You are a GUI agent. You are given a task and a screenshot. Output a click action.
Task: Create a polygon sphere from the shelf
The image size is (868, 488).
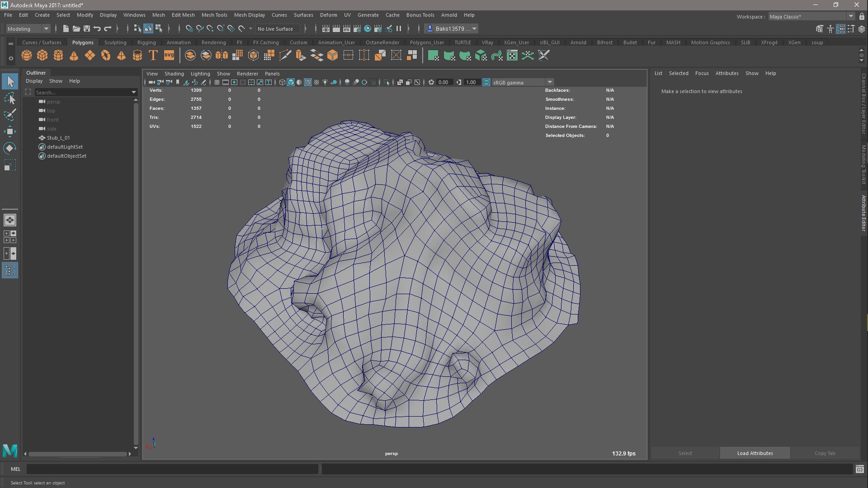coord(27,56)
